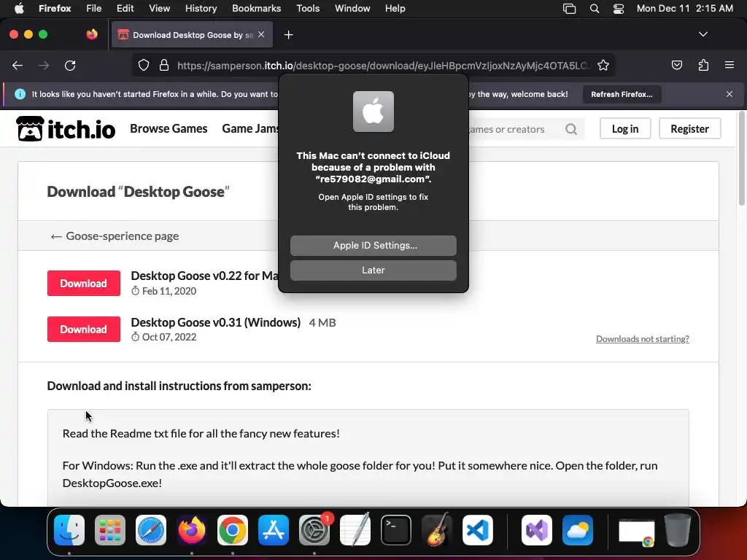Open the Tools menu
Screen dimensions: 747x560
coord(308,9)
